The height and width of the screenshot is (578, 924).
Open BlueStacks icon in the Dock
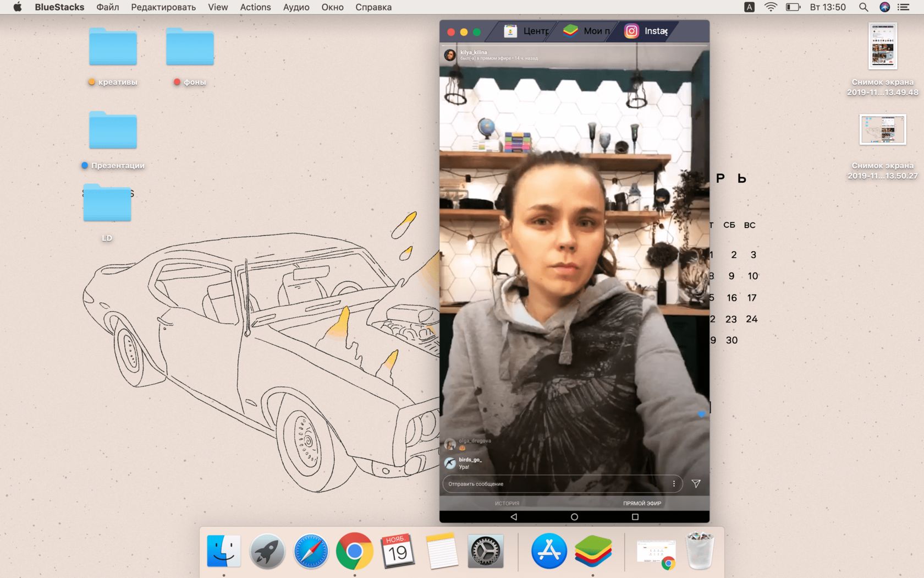pyautogui.click(x=593, y=550)
